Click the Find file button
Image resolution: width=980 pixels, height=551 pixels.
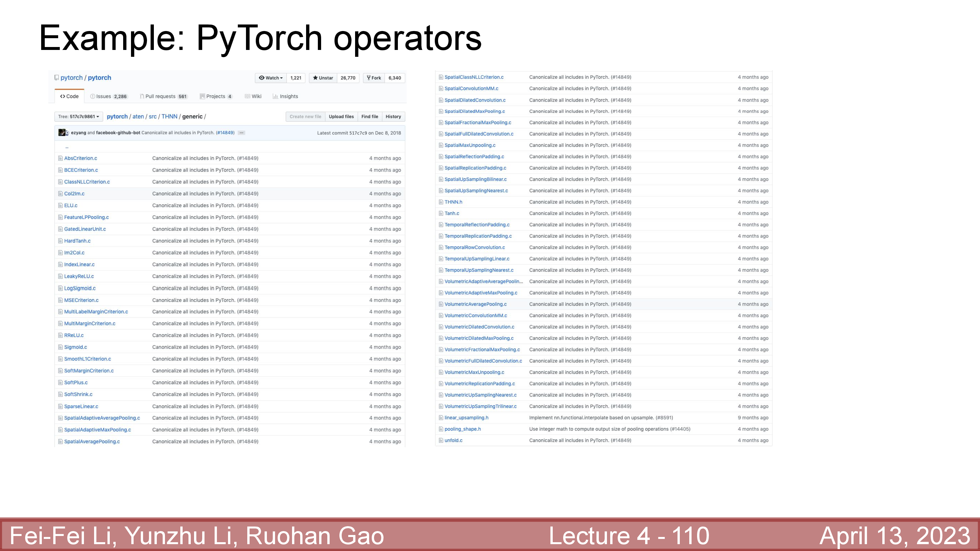tap(370, 117)
